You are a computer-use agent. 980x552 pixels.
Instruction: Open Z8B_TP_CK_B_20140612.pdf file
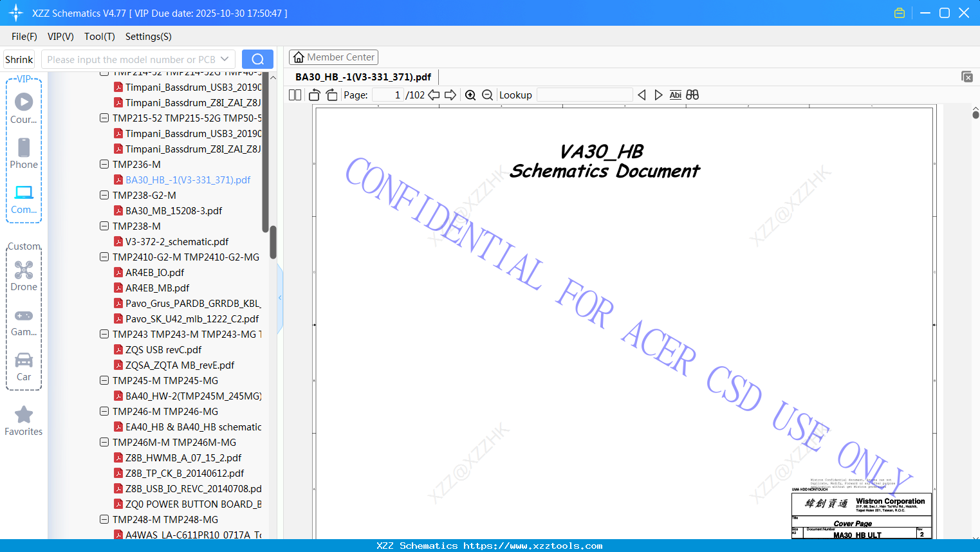tap(185, 473)
